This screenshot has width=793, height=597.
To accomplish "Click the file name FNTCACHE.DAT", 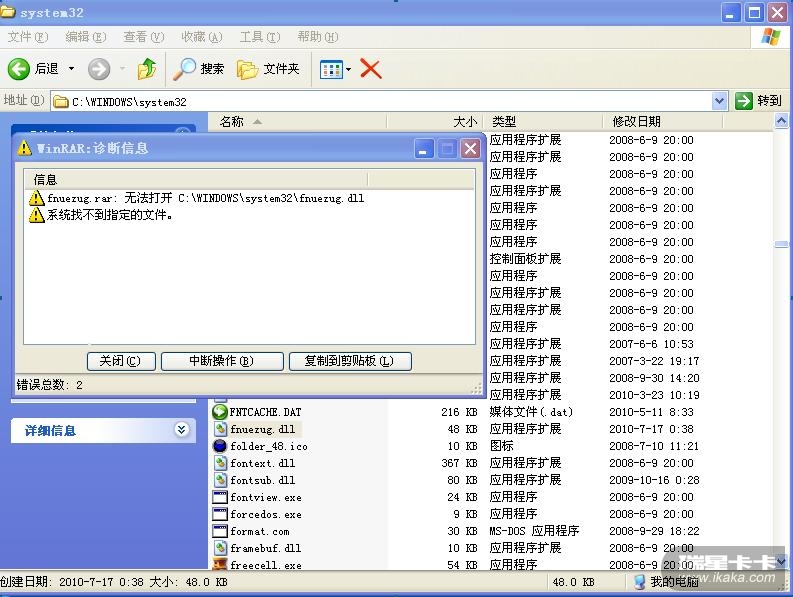I will [266, 412].
